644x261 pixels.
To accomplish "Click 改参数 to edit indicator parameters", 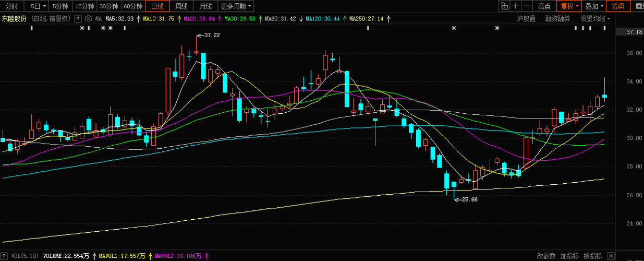I will (546, 256).
